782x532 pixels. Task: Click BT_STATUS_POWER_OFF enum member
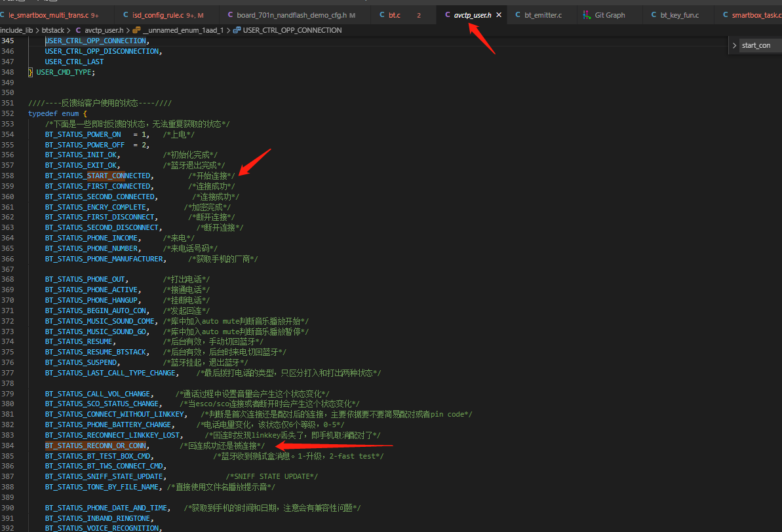[85, 145]
